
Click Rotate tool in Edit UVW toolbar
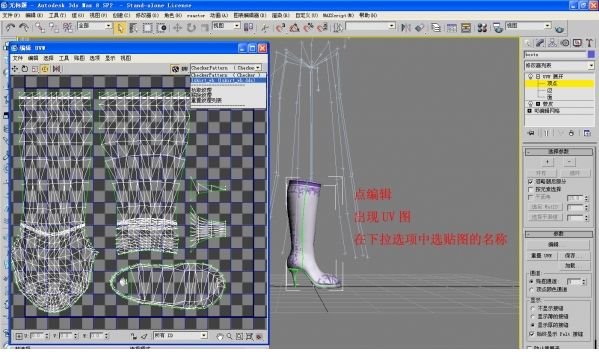(25, 69)
